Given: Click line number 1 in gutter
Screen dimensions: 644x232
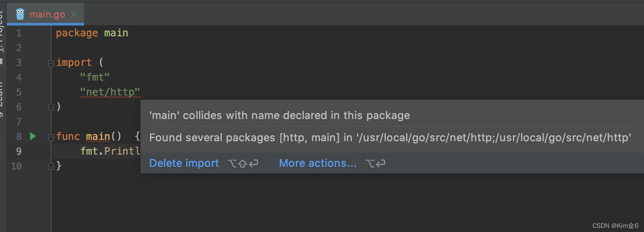Looking at the screenshot, I should coord(19,33).
